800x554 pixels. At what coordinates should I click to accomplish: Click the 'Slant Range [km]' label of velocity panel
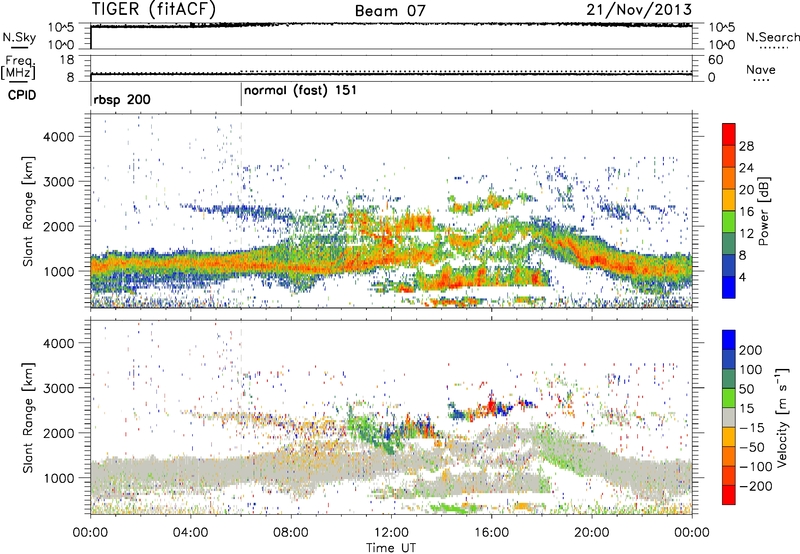(29, 418)
